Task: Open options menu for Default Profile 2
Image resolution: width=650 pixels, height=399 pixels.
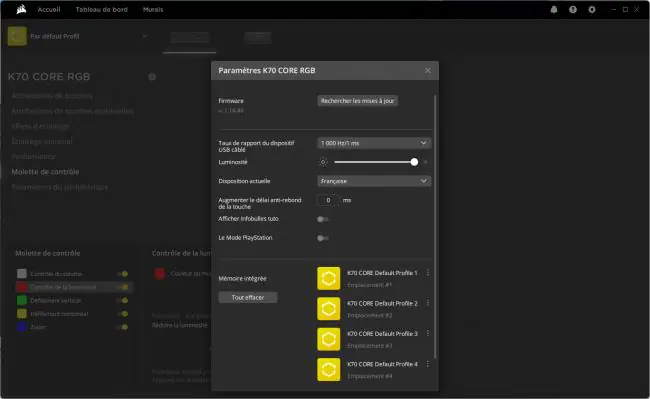Action: point(428,303)
